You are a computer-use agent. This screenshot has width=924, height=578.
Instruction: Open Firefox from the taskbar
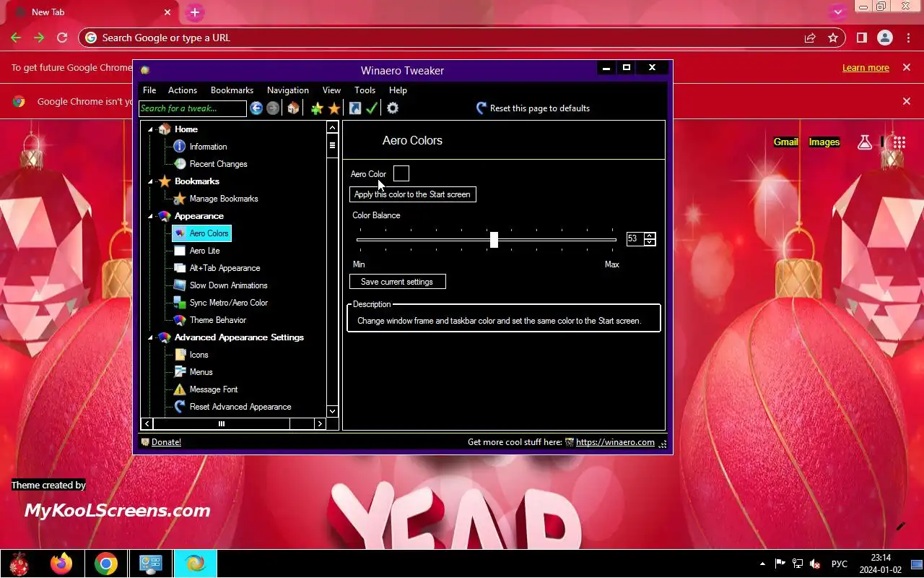(x=61, y=563)
